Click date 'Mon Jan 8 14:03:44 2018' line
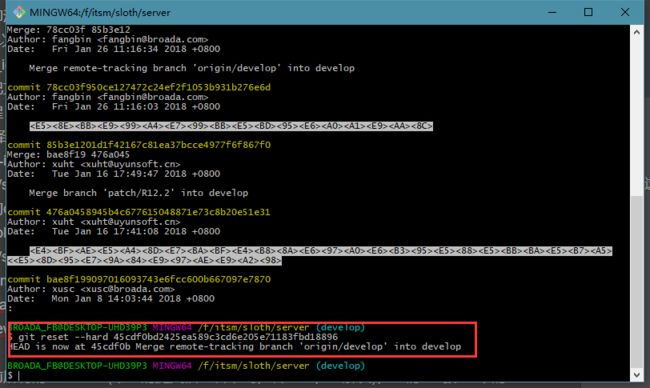 click(111, 298)
